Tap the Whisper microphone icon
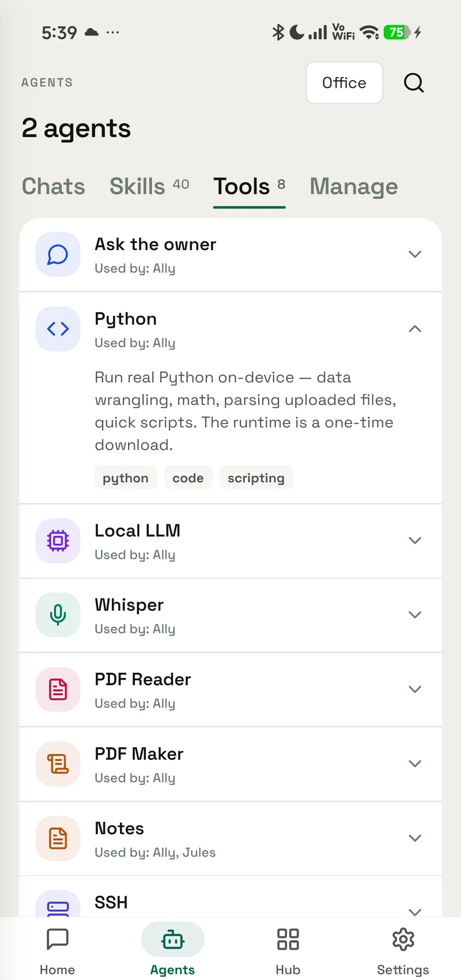 click(58, 615)
